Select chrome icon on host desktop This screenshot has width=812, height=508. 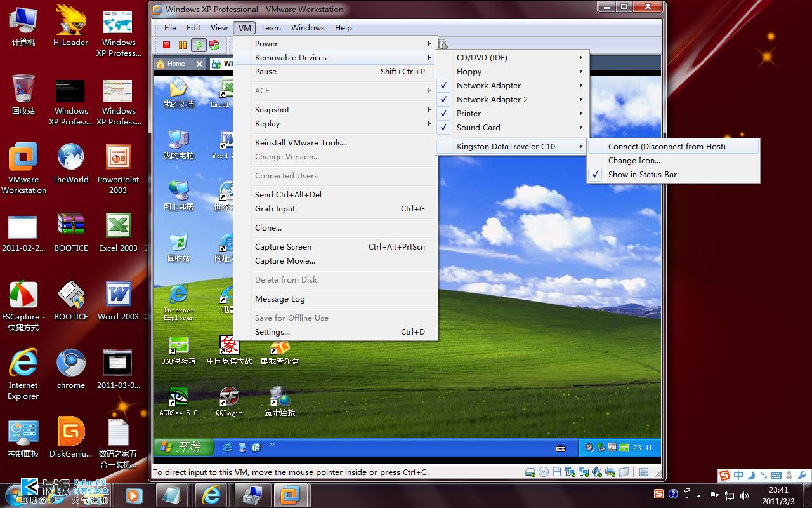coord(71,369)
